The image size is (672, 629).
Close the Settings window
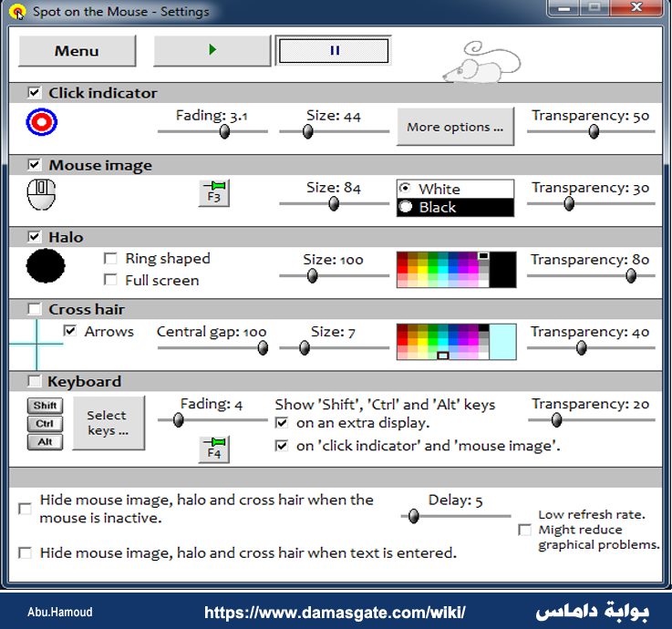pos(636,7)
